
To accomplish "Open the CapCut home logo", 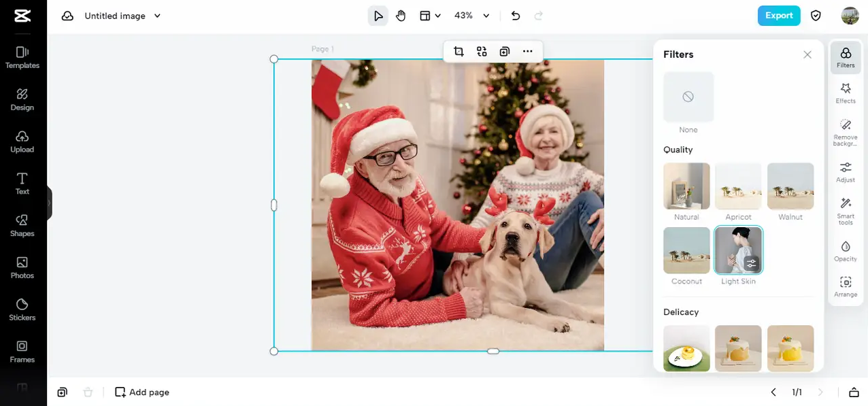I will click(x=22, y=16).
